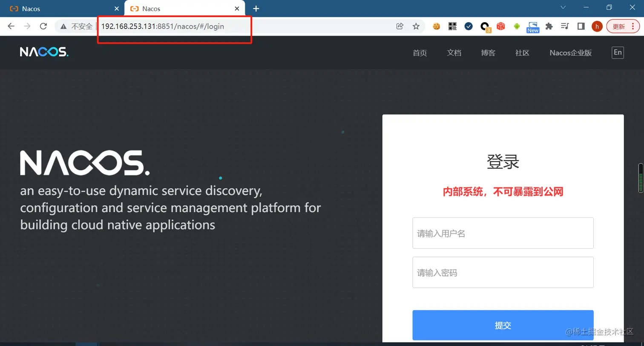Open the 首页 navigation link

pos(420,53)
